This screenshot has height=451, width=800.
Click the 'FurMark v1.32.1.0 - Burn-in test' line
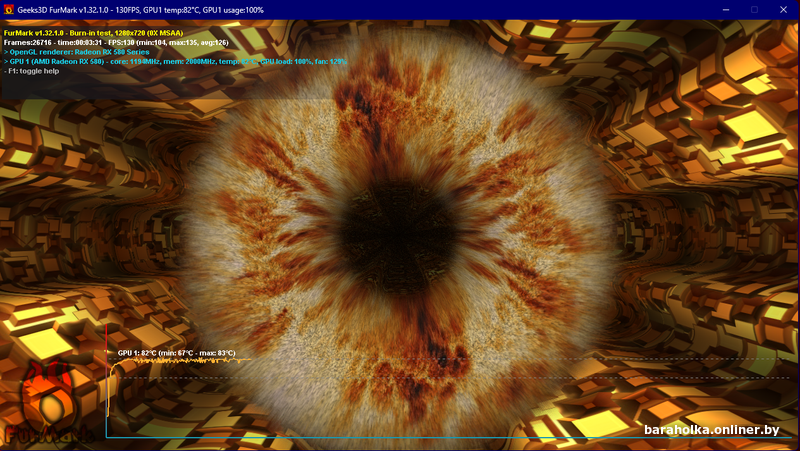[x=93, y=33]
